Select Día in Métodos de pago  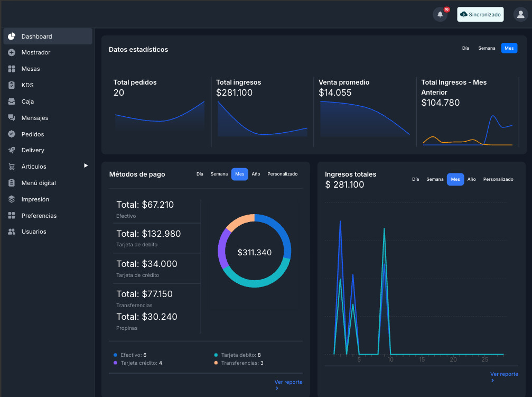[200, 174]
